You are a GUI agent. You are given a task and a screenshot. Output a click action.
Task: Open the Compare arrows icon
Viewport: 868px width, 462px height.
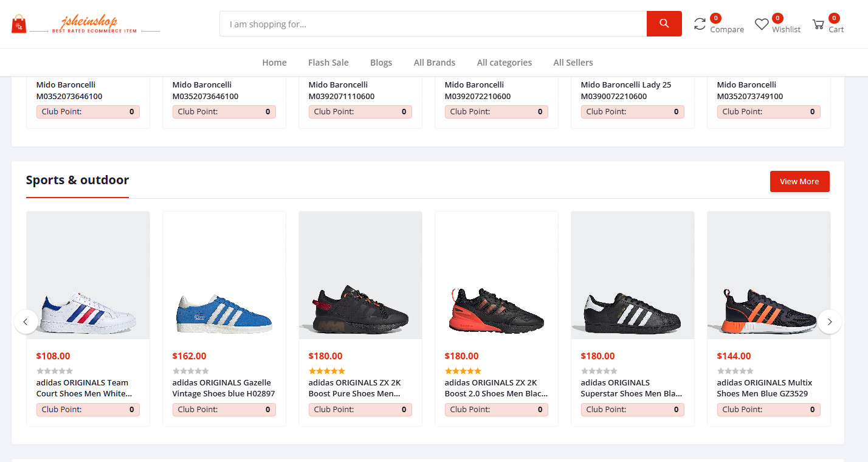[700, 24]
